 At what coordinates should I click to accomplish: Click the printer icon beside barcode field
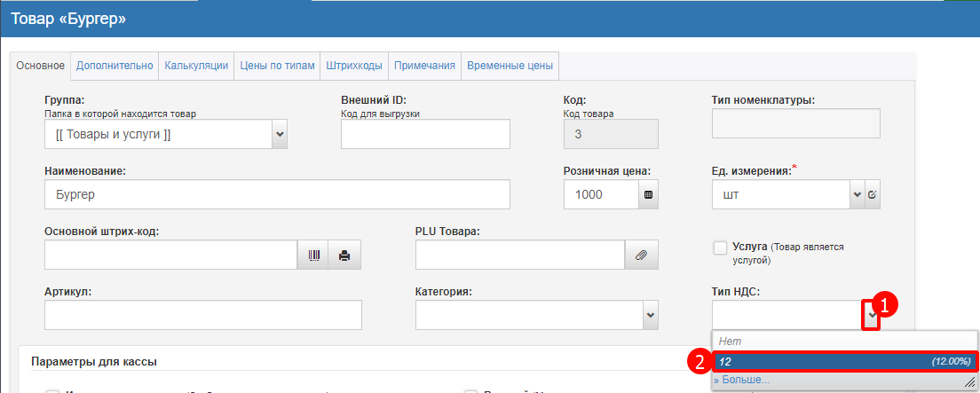coord(344,255)
